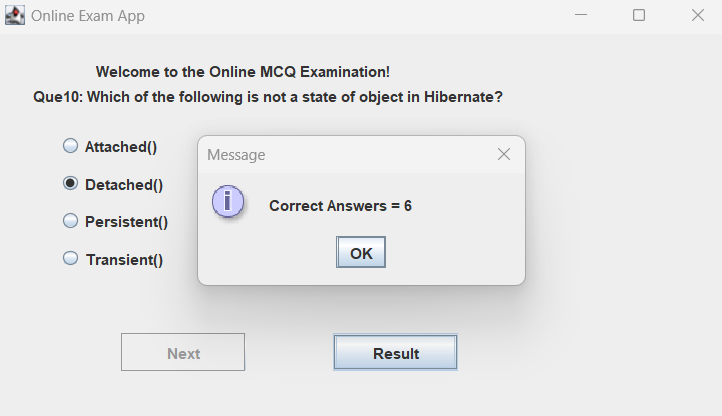Click the blue information icon in Message dialog
This screenshot has height=416, width=722.
[228, 201]
